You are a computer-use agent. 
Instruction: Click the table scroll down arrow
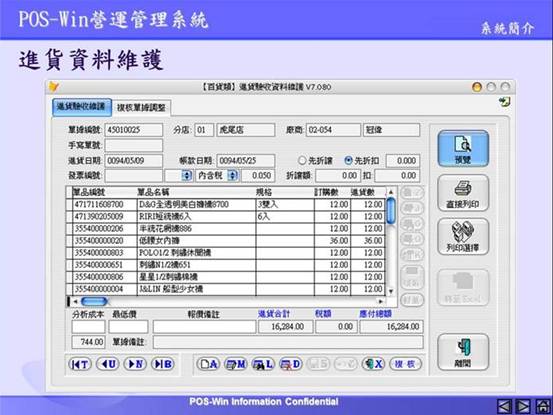(390, 291)
